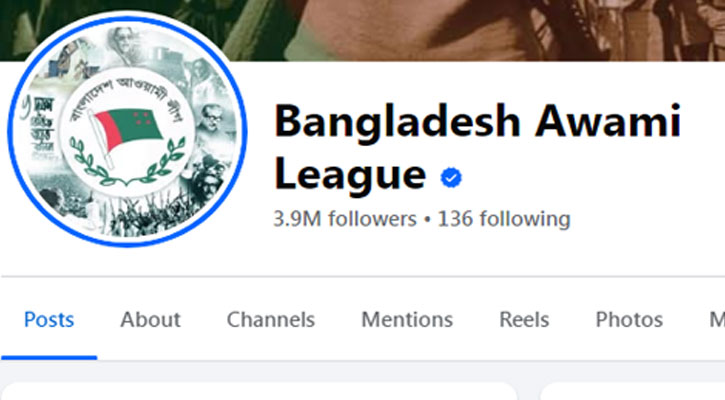Switch to the About tab

151,320
